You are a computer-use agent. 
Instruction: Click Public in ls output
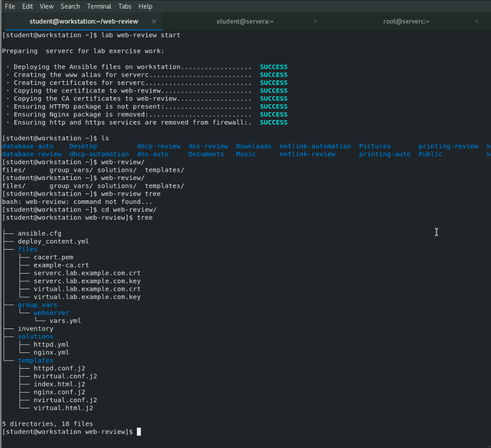click(430, 154)
